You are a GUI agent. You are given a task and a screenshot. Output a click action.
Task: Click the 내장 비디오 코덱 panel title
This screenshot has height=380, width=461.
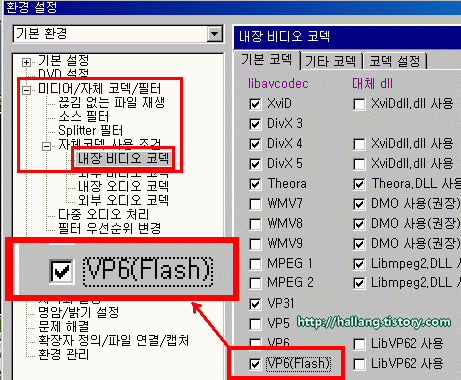pos(284,36)
